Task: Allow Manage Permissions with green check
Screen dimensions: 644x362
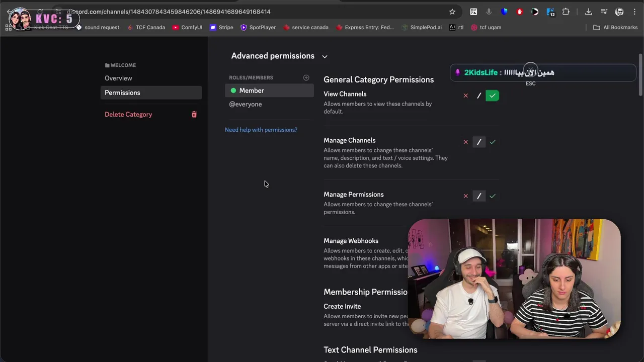Action: click(493, 196)
